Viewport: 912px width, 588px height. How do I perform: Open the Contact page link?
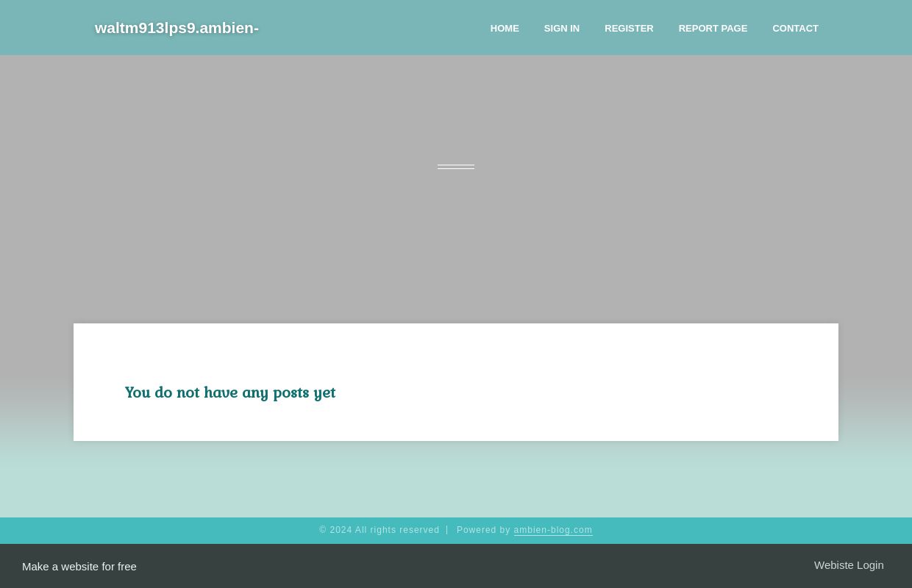(x=795, y=28)
